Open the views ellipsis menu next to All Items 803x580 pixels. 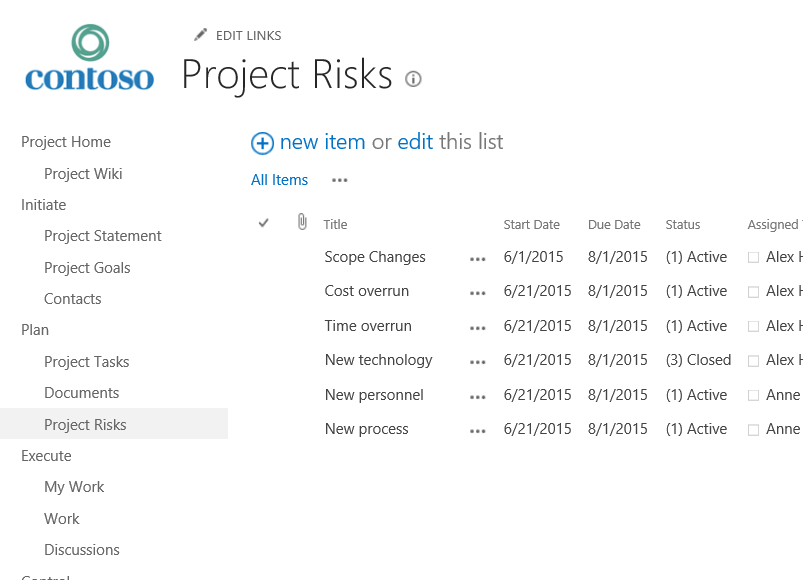click(339, 181)
